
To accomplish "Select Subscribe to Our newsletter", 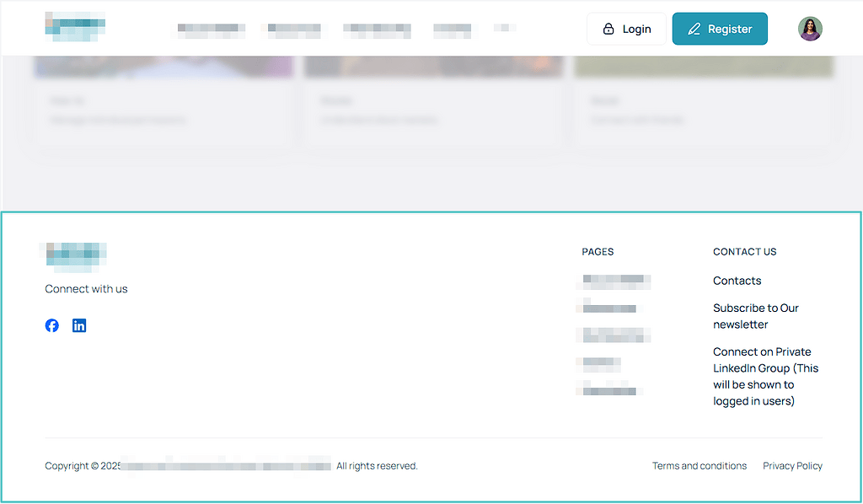I will coord(755,316).
